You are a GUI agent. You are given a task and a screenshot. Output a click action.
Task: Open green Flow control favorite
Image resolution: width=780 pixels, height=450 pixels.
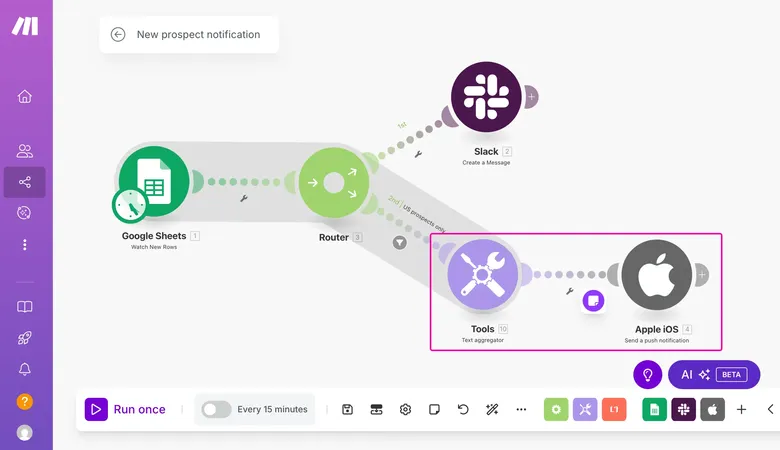556,409
